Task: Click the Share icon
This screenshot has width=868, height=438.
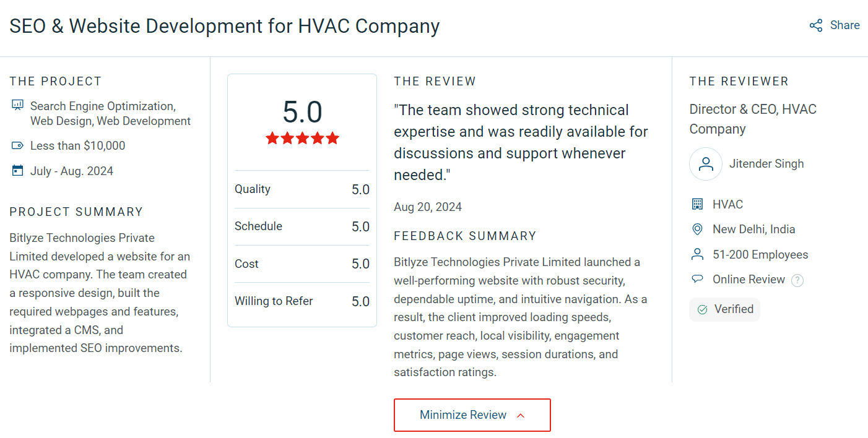Action: [816, 25]
